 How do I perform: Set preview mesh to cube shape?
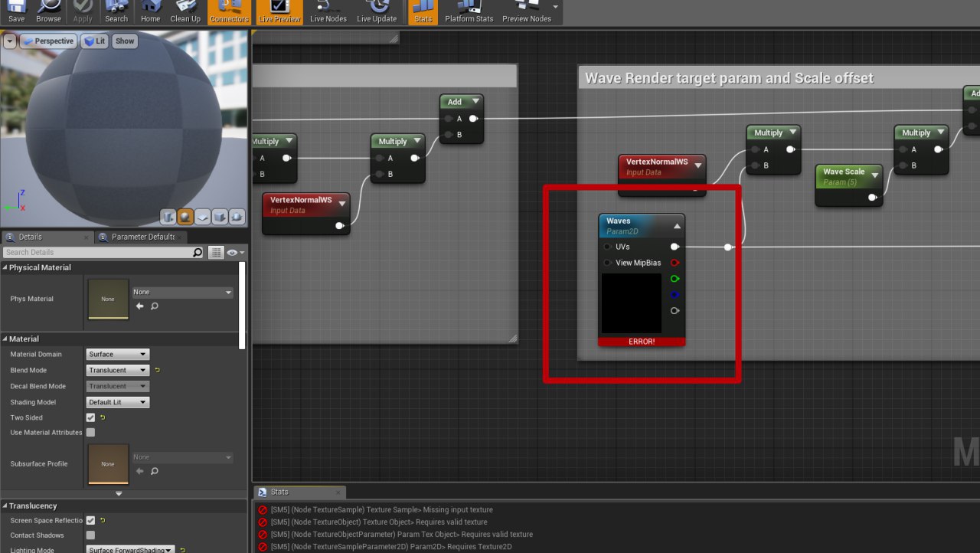[x=220, y=217]
